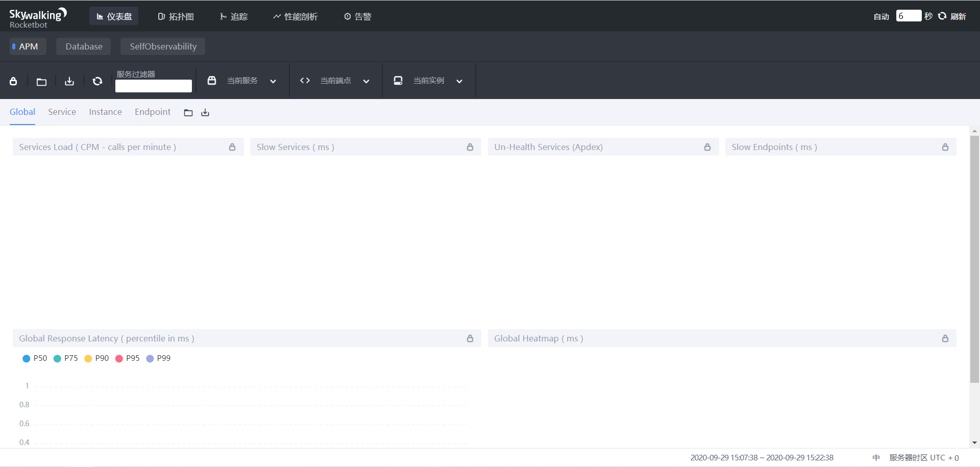The width and height of the screenshot is (980, 467).
Task: Click the Slow Services ( ms ) title
Action: pos(296,147)
